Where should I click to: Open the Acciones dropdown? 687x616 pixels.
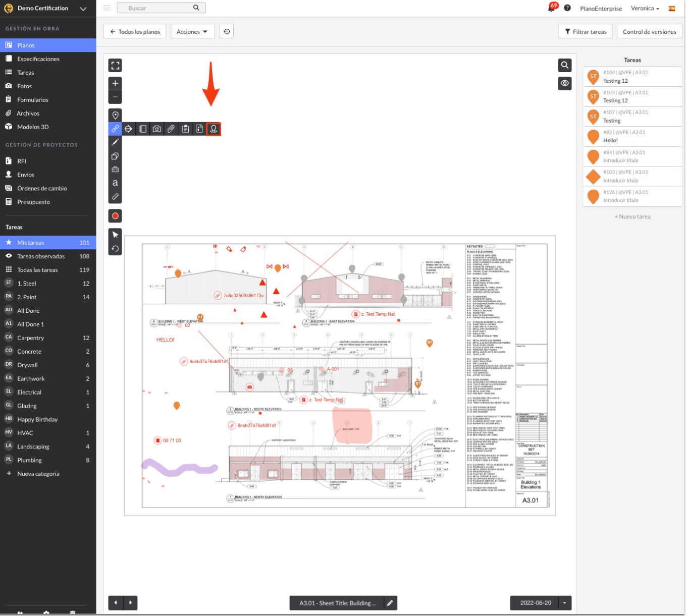pos(192,32)
